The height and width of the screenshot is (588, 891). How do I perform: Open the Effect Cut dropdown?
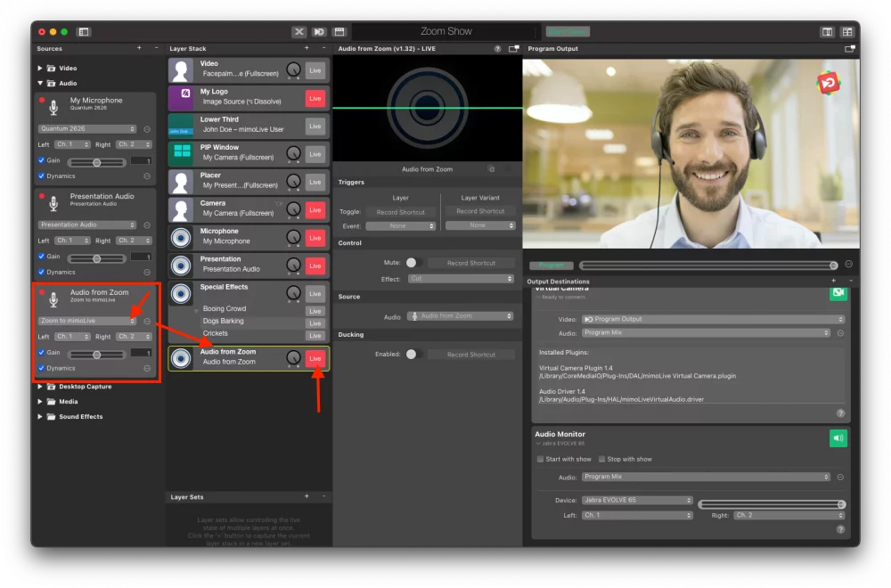[461, 278]
